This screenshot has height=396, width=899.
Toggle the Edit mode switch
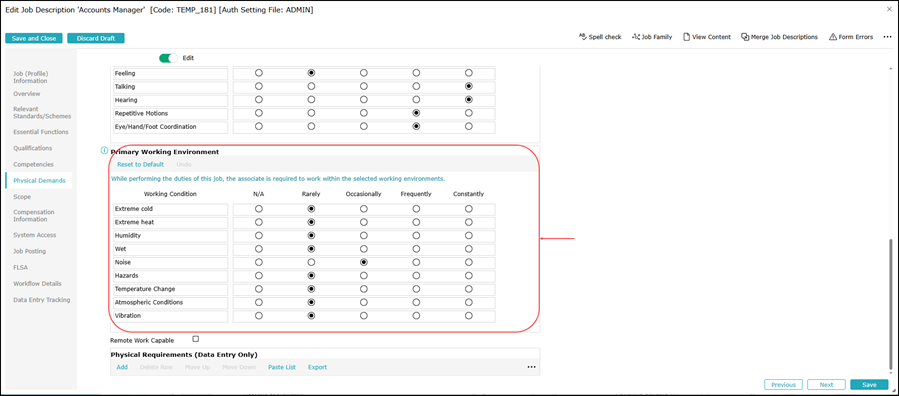click(x=169, y=58)
